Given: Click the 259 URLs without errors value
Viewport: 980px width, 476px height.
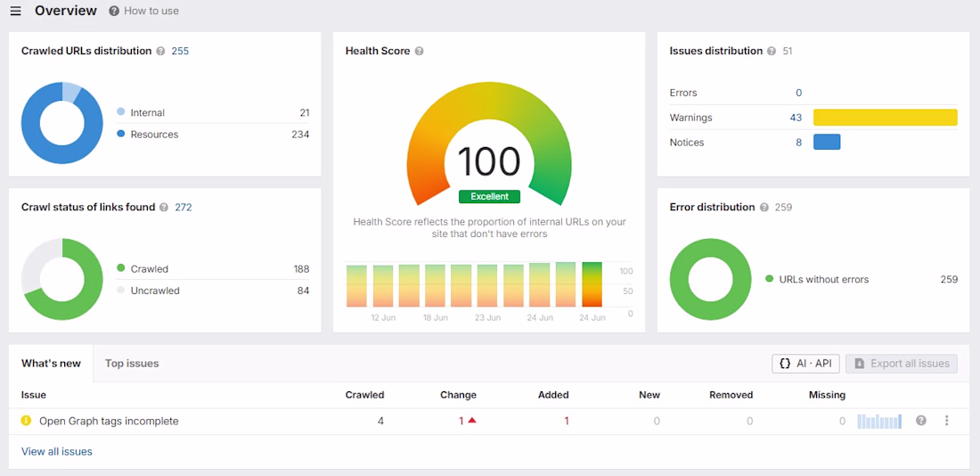Looking at the screenshot, I should pos(949,280).
